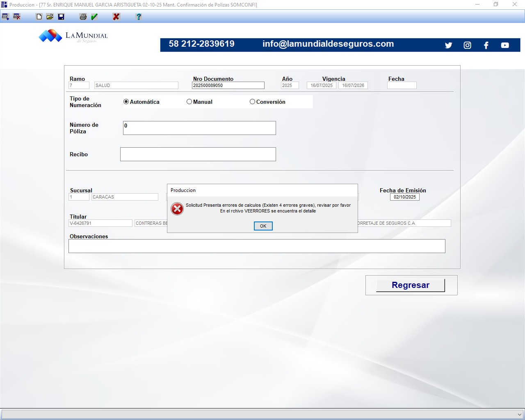
Task: Open the Instagram icon in banner
Action: (x=467, y=45)
